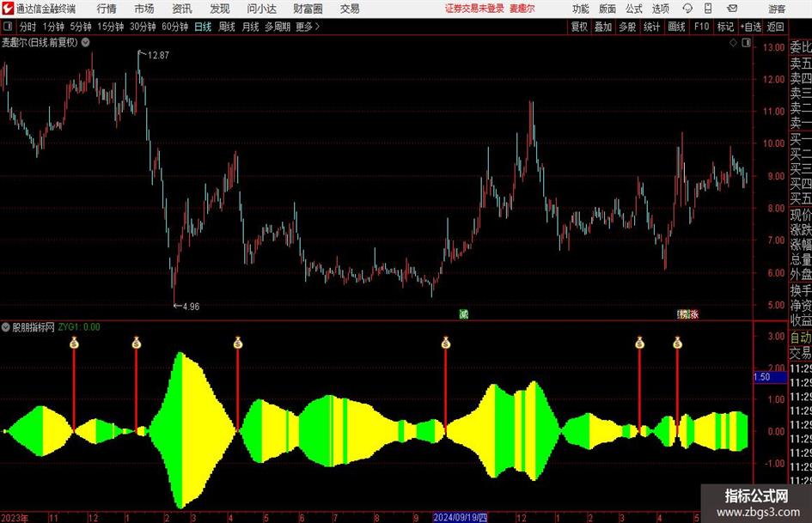Click the 复权 button

coord(579,27)
